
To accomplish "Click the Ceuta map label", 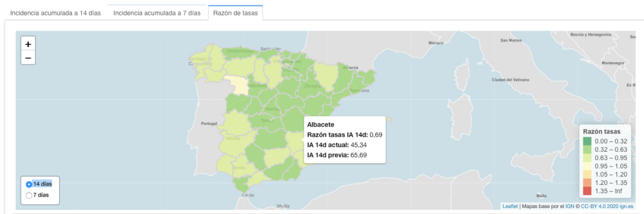I will pos(248,195).
